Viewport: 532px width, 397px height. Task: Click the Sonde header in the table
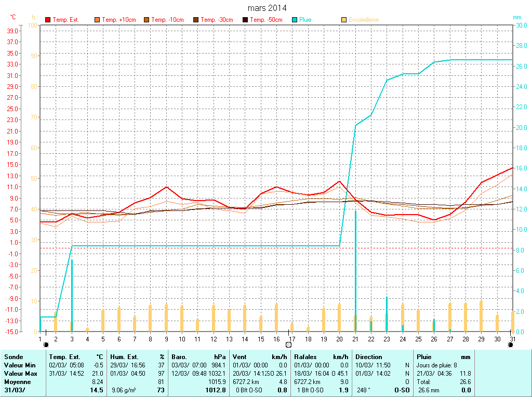point(14,357)
